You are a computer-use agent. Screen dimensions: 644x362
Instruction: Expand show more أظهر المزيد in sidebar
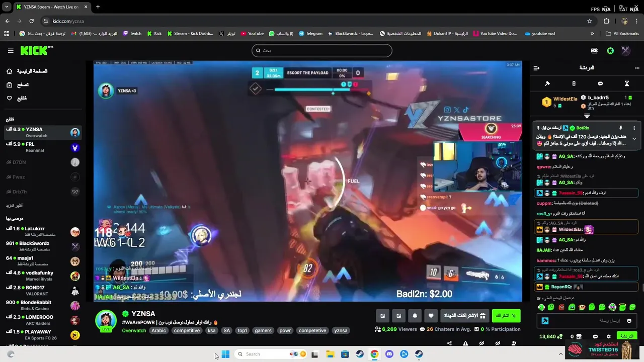pos(14,206)
